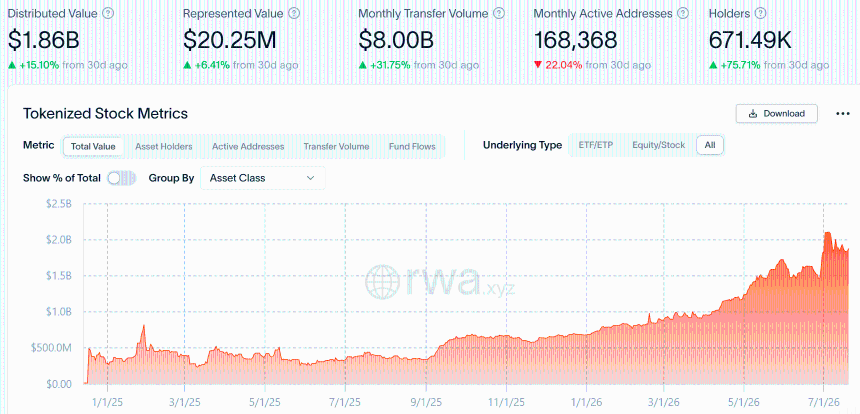Toggle Show % of Total switch
Screen dimensions: 860x414
coord(121,178)
